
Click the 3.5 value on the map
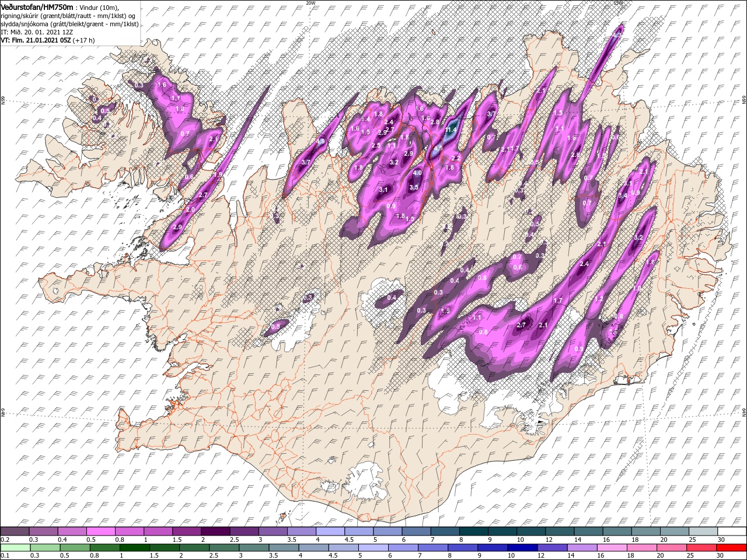coord(414,187)
